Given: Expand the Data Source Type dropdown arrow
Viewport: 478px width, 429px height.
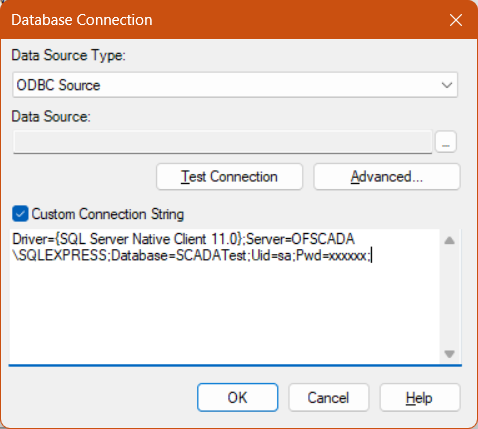Looking at the screenshot, I should pos(447,85).
